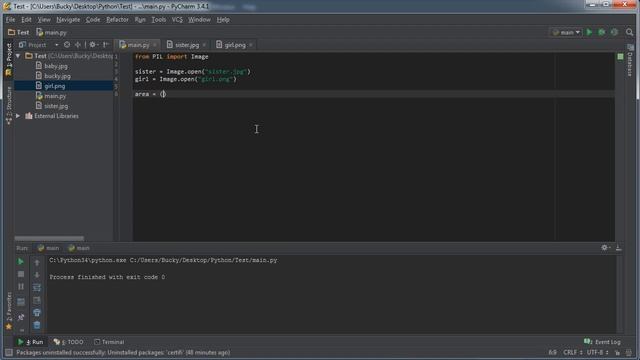Toggle soft-wrap icon in Run console
The width and height of the screenshot is (640, 360).
click(x=37, y=287)
